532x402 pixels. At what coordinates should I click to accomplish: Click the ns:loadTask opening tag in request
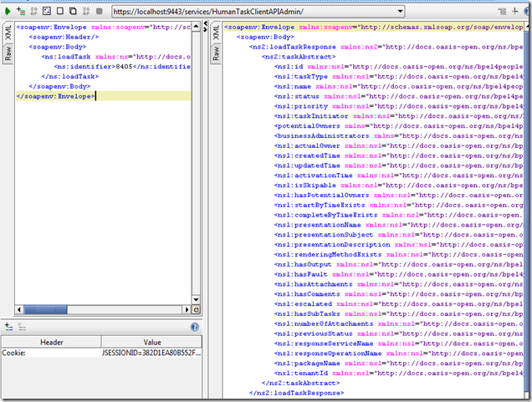click(115, 57)
